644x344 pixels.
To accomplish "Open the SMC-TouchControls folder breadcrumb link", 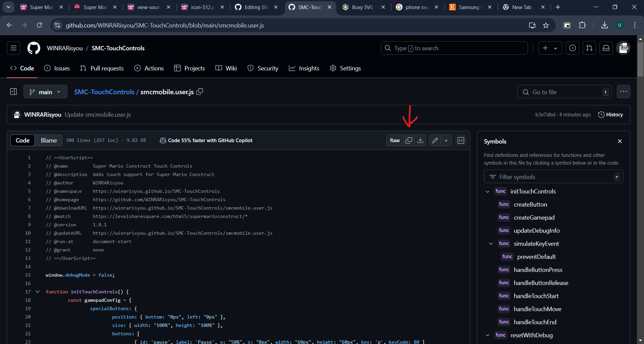I will pyautogui.click(x=104, y=92).
